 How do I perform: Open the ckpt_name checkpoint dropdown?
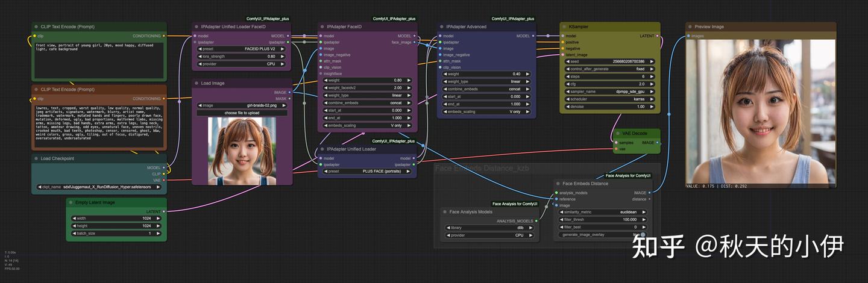[99, 187]
